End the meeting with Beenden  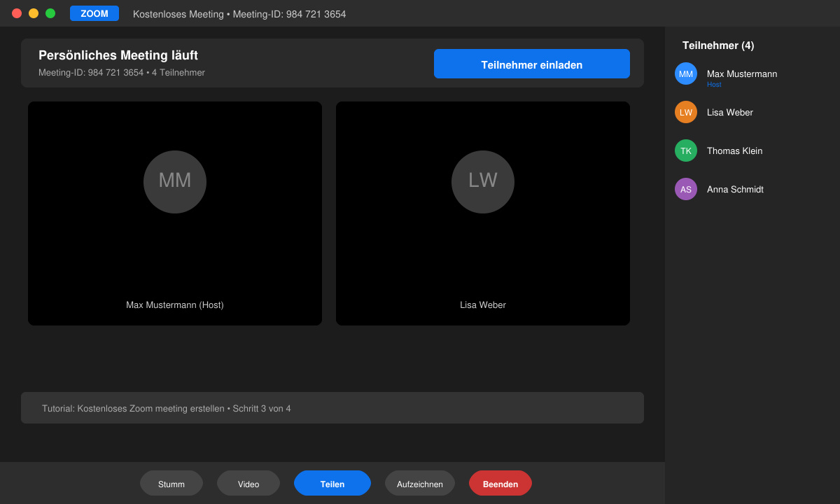500,483
